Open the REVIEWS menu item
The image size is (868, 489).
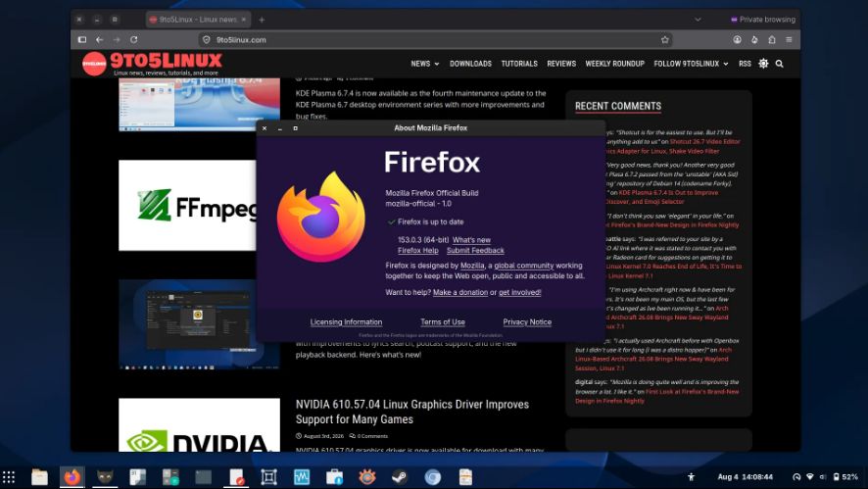point(561,64)
